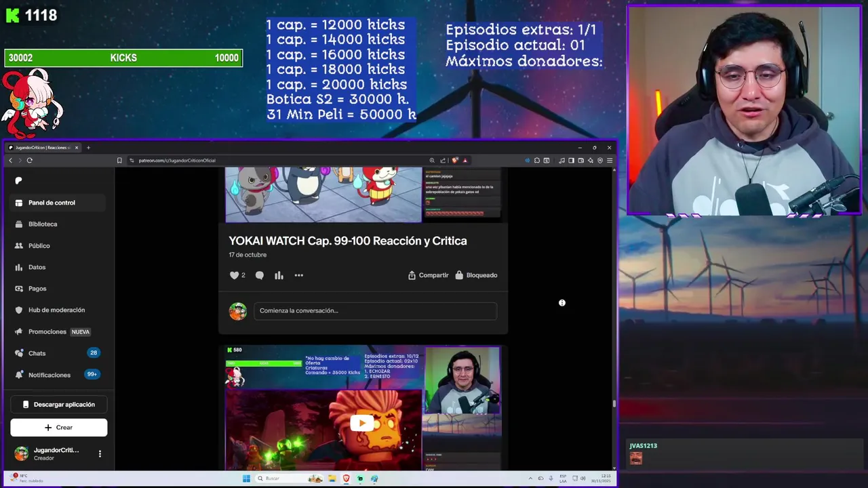Click the Promociones megaphone icon
Screen dimensions: 868x488
click(19, 331)
